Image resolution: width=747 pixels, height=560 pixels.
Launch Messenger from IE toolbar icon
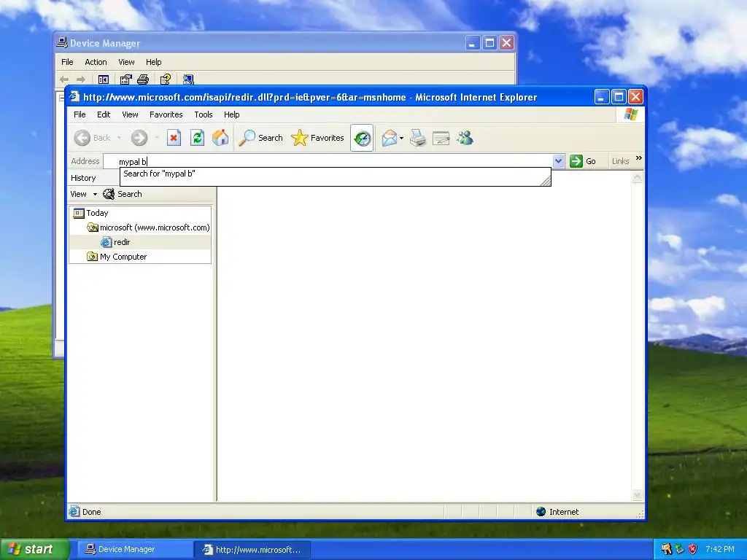[x=465, y=138]
